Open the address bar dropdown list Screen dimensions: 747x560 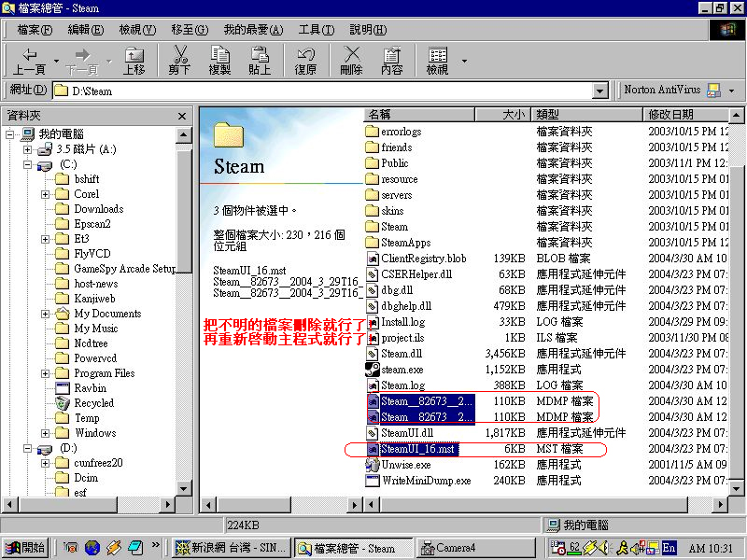600,91
